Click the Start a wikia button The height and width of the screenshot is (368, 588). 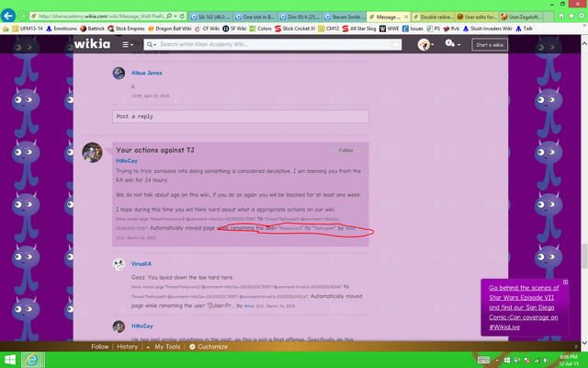point(490,45)
